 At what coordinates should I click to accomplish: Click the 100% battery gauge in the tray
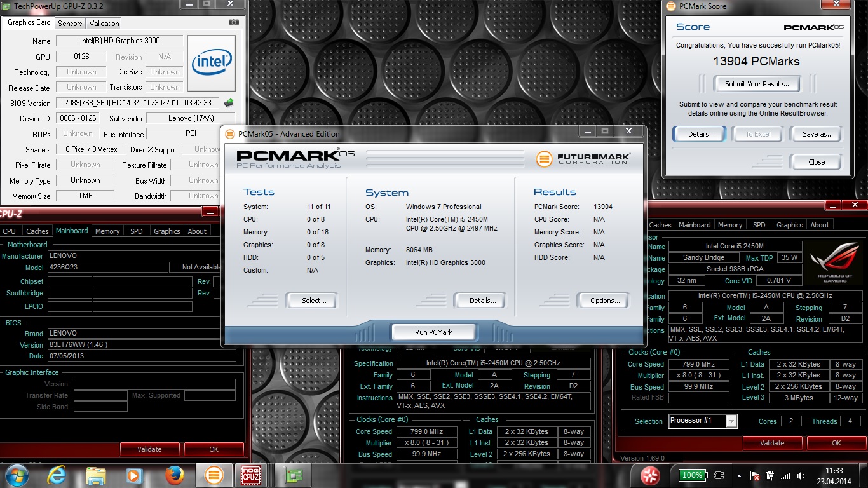(x=692, y=475)
